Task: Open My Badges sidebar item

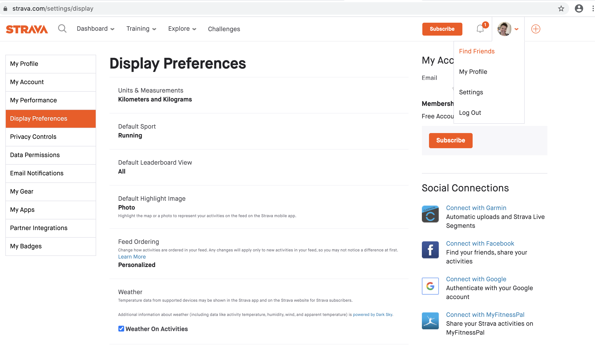Action: pyautogui.click(x=51, y=247)
